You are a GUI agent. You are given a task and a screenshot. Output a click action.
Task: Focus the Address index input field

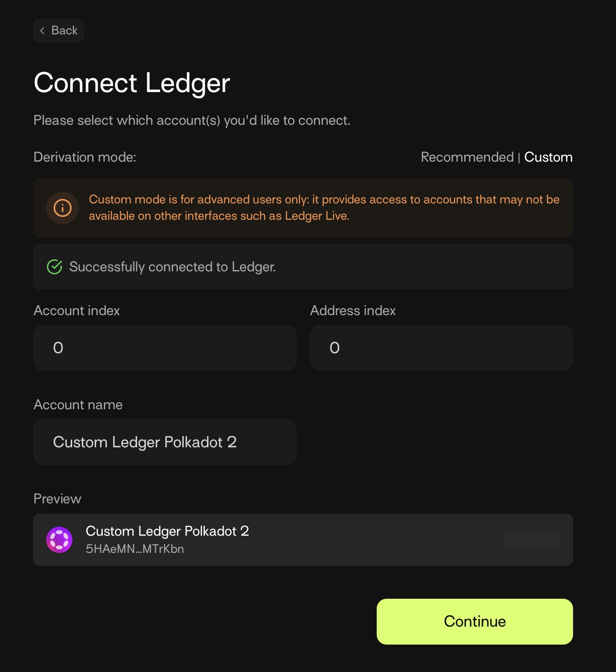pos(441,348)
